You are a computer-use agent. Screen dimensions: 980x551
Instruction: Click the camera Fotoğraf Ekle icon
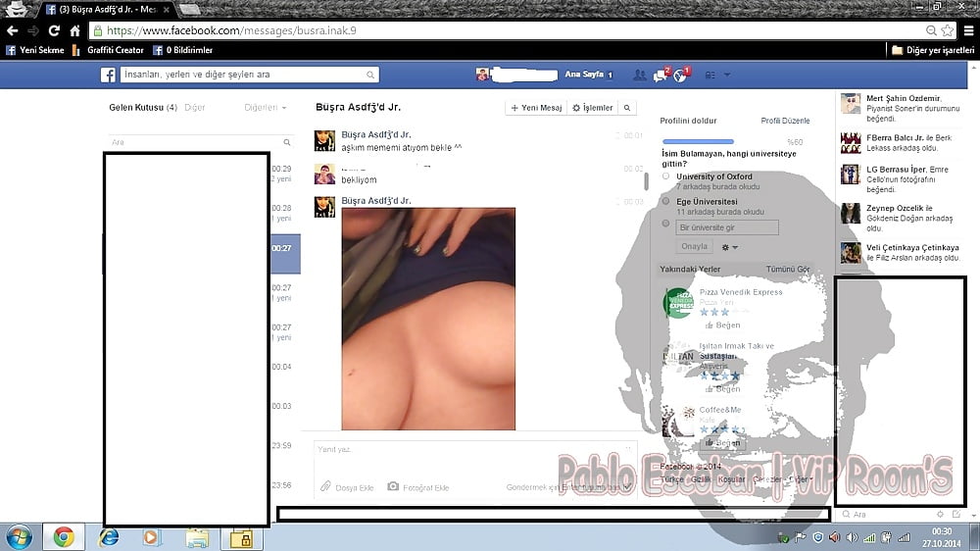[393, 486]
